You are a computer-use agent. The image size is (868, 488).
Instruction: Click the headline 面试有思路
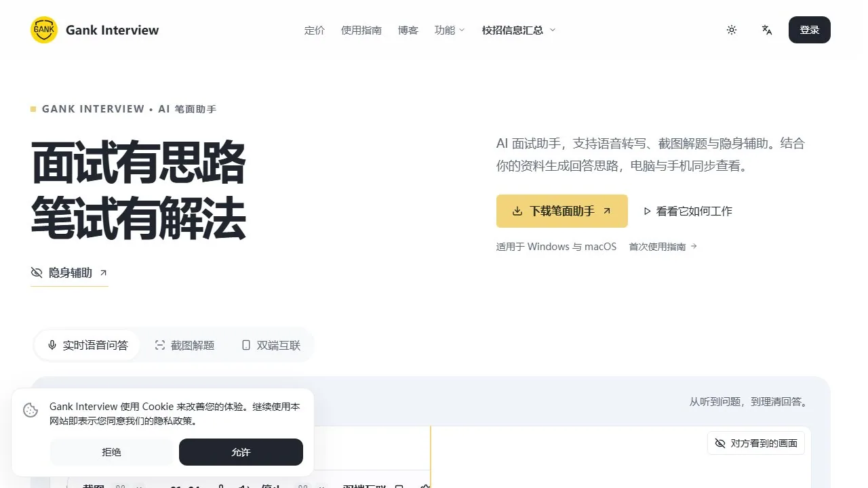point(138,163)
